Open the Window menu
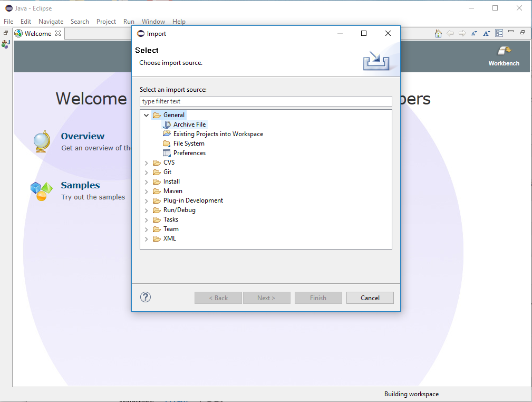 pyautogui.click(x=153, y=22)
